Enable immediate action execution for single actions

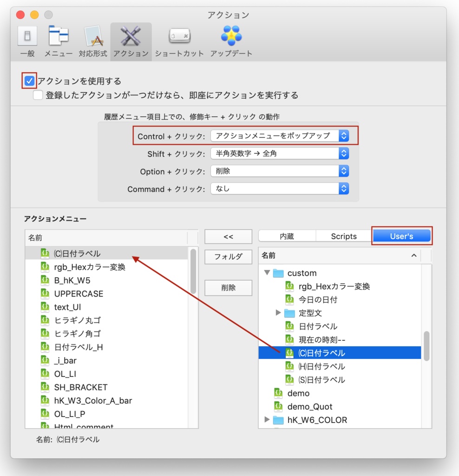[x=38, y=95]
